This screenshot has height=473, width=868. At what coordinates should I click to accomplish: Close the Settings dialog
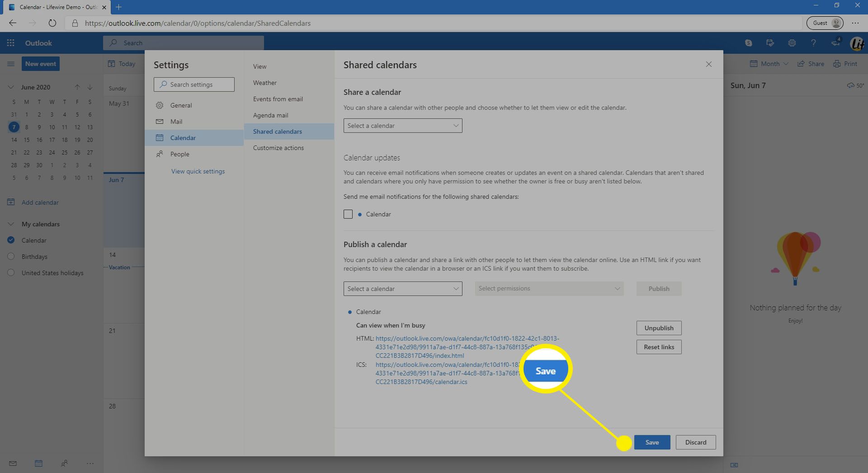tap(709, 64)
